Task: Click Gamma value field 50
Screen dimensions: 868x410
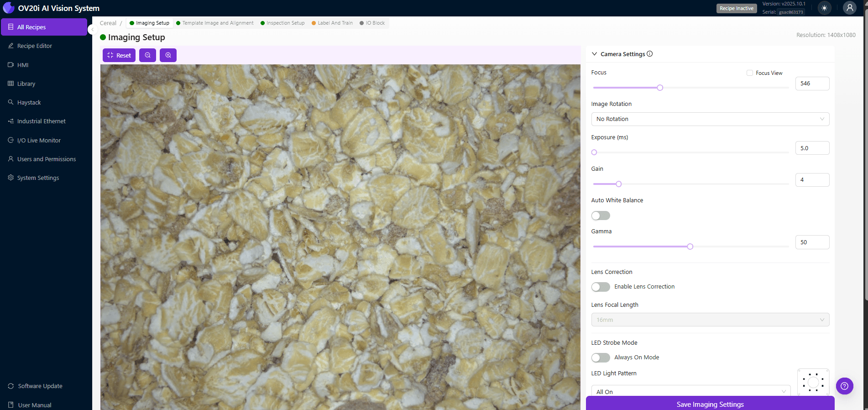Action: [x=812, y=242]
